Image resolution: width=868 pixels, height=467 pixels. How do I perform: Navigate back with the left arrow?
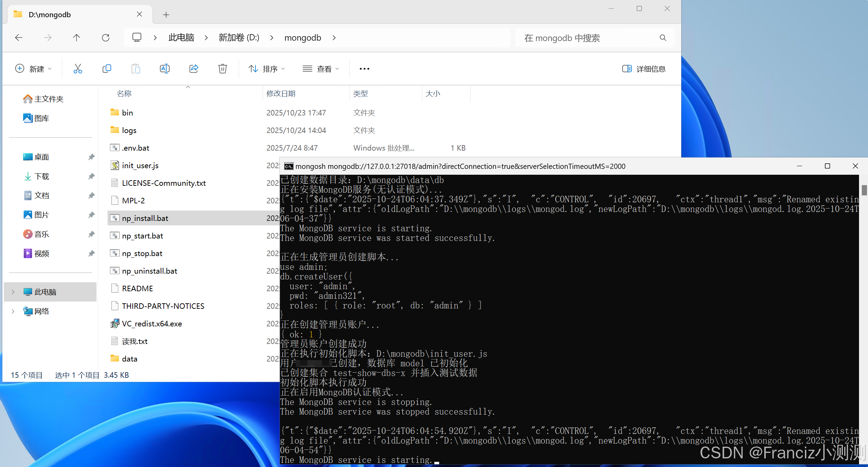coord(19,38)
